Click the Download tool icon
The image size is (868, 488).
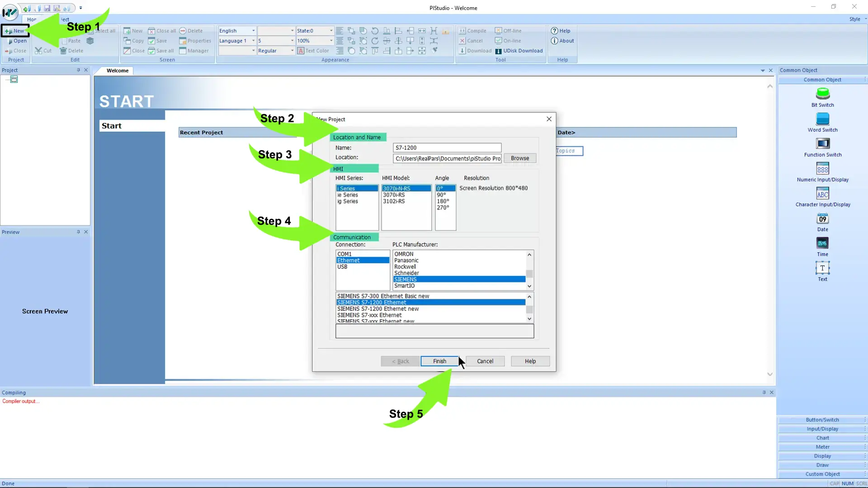462,51
